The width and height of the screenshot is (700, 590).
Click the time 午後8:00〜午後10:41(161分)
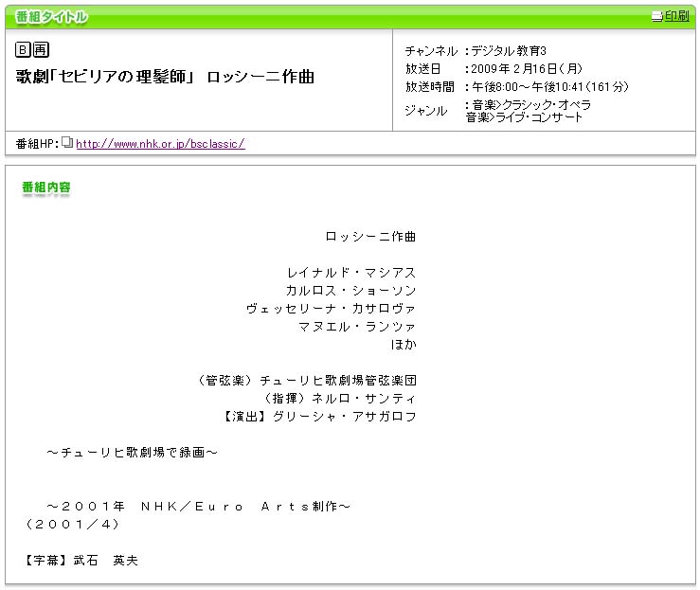[550, 86]
